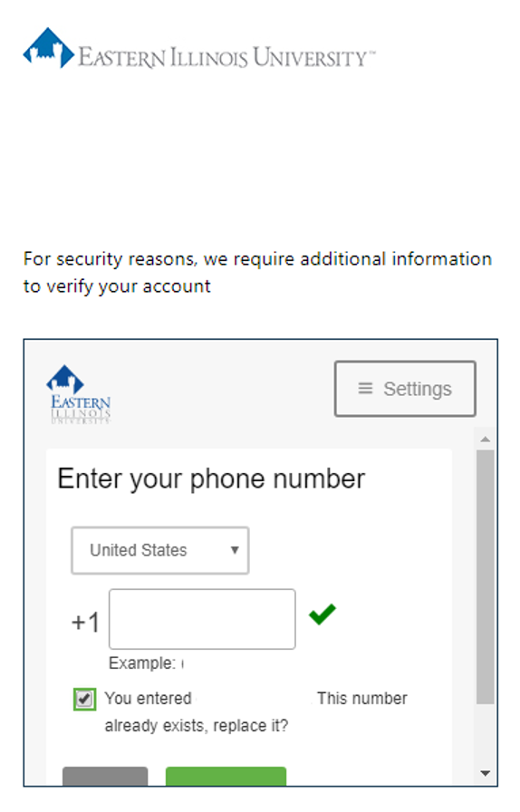This screenshot has height=812, width=520.
Task: Click the country dropdown triangle arrow
Action: pos(235,550)
